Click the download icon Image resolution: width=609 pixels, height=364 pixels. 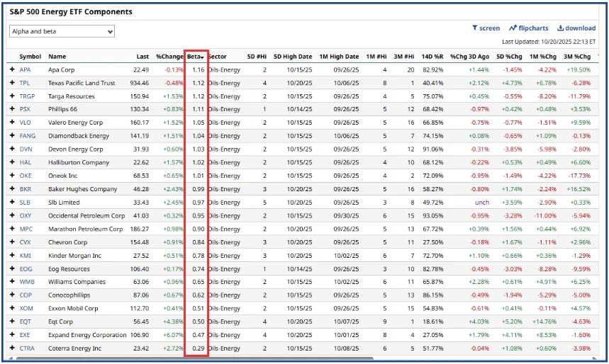(x=576, y=28)
